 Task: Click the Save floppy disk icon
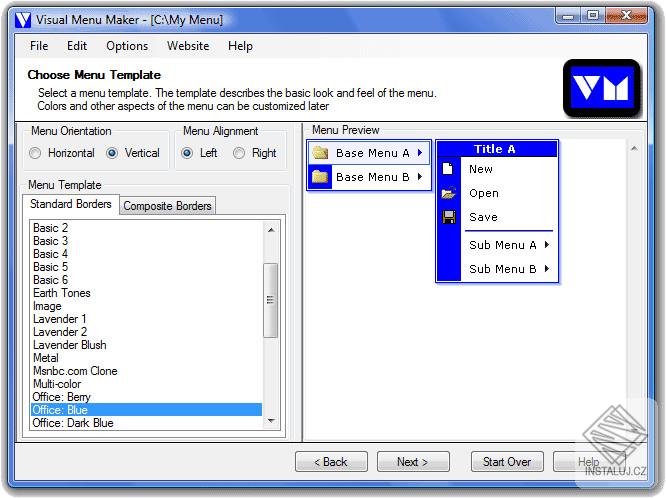(x=449, y=217)
